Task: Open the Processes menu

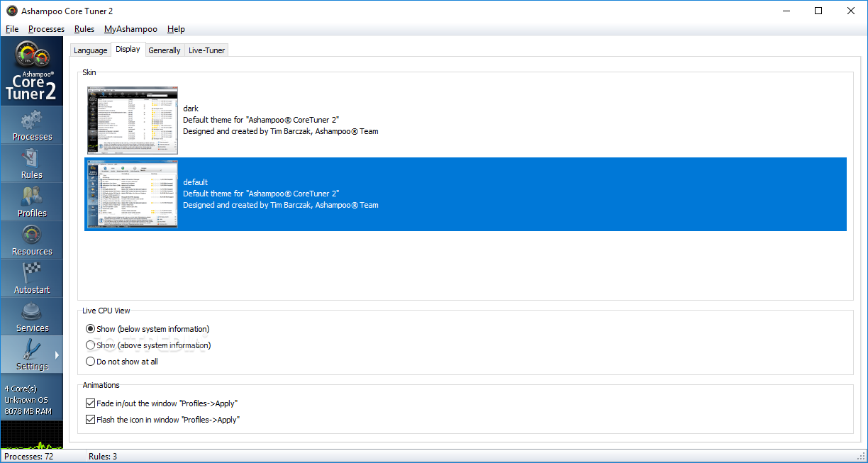Action: coord(46,29)
